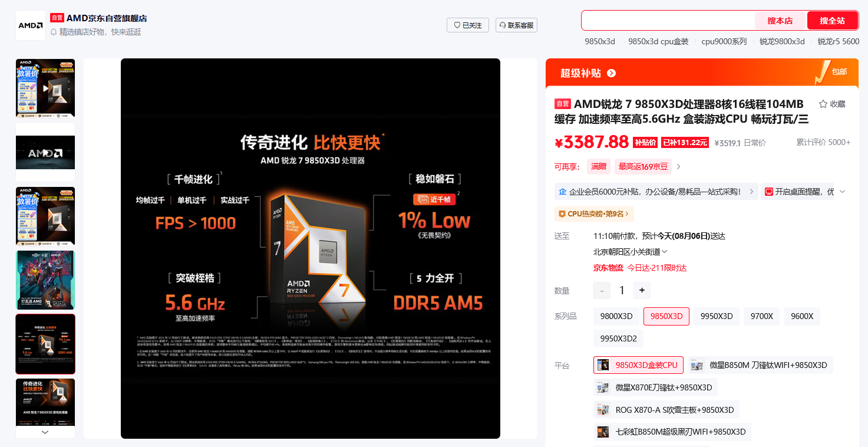Image resolution: width=868 pixels, height=447 pixels.
Task: Select the 9850X3D盒装CPU platform option
Action: pos(638,365)
